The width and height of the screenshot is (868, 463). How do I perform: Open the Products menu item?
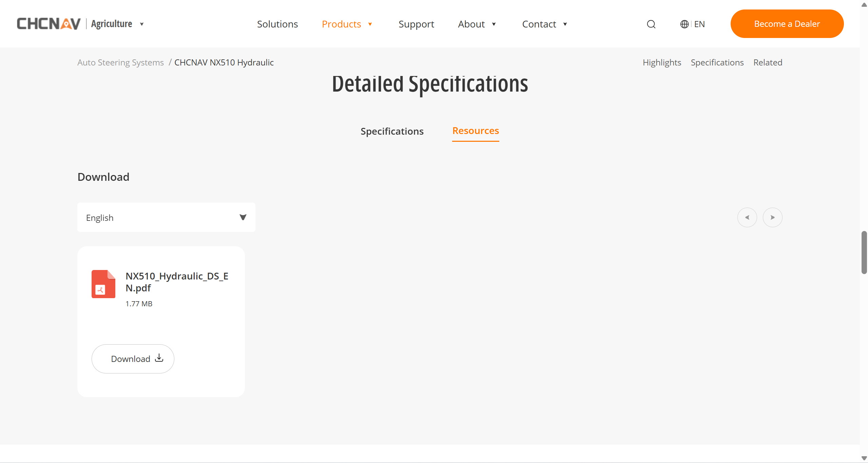click(341, 24)
